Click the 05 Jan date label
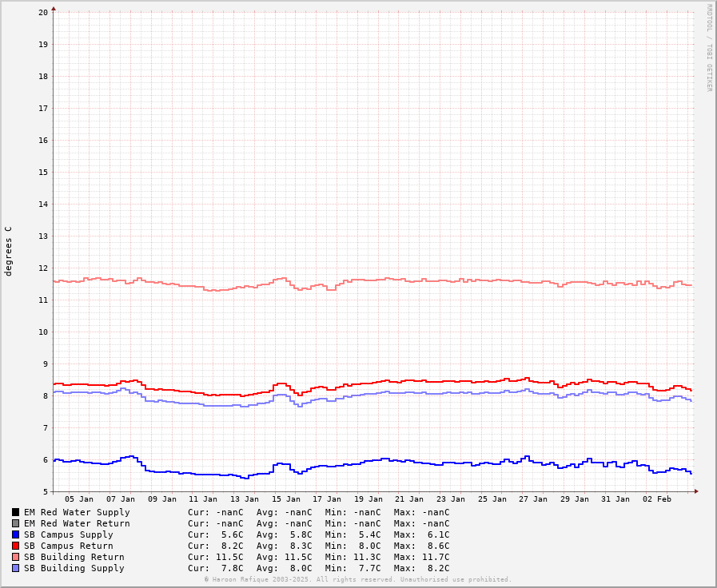 (x=79, y=499)
